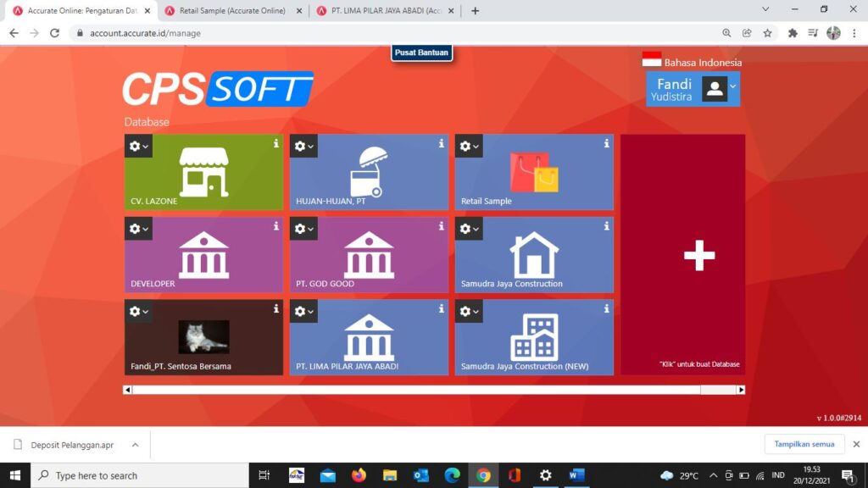Open Chrome zoom magnifier icon
868x488 pixels.
pos(726,33)
